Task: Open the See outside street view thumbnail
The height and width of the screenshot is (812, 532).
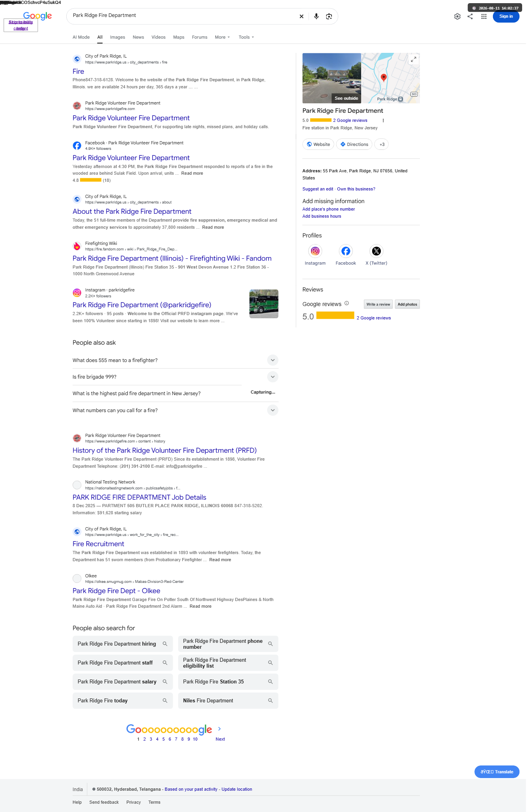Action: click(332, 78)
